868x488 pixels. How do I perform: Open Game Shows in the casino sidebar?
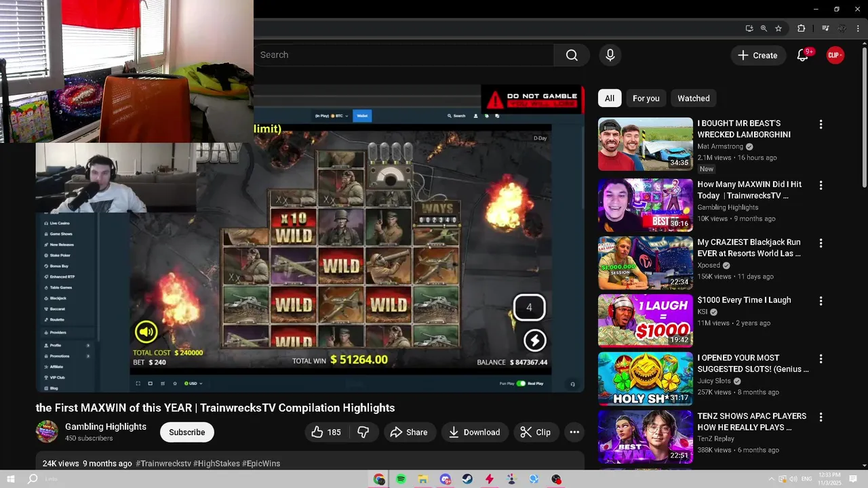60,234
